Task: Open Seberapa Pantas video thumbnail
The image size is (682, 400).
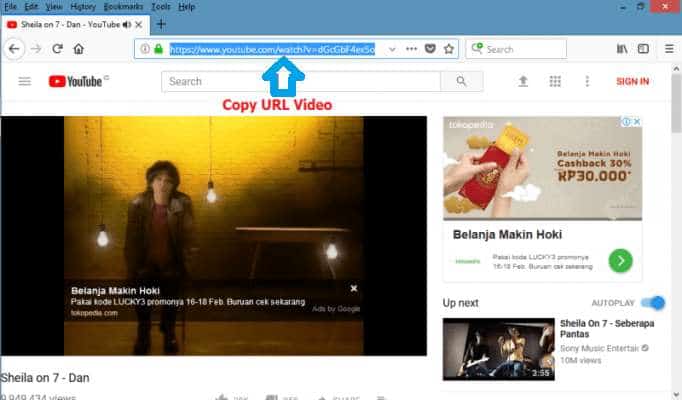Action: [498, 349]
